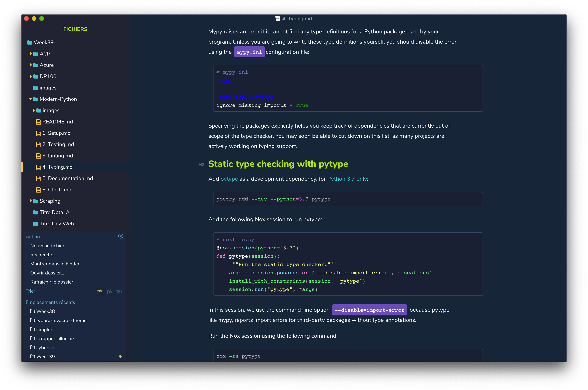Close the Action panel with X icon
Image resolution: width=588 pixels, height=390 pixels.
[x=121, y=236]
